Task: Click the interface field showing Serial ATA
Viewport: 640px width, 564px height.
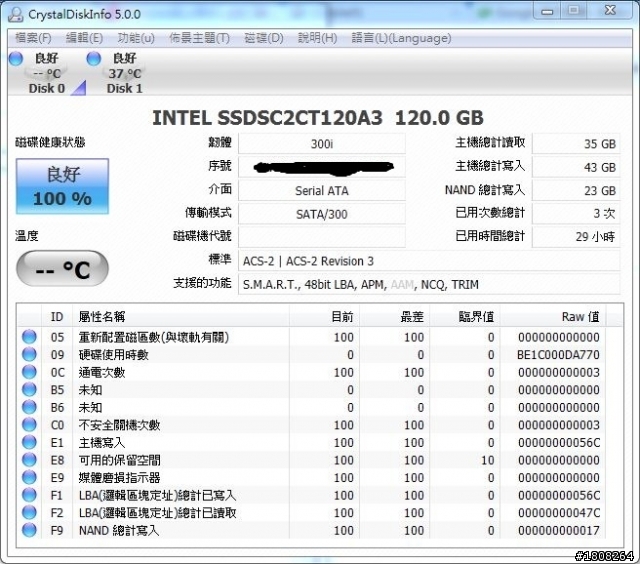Action: (322, 191)
